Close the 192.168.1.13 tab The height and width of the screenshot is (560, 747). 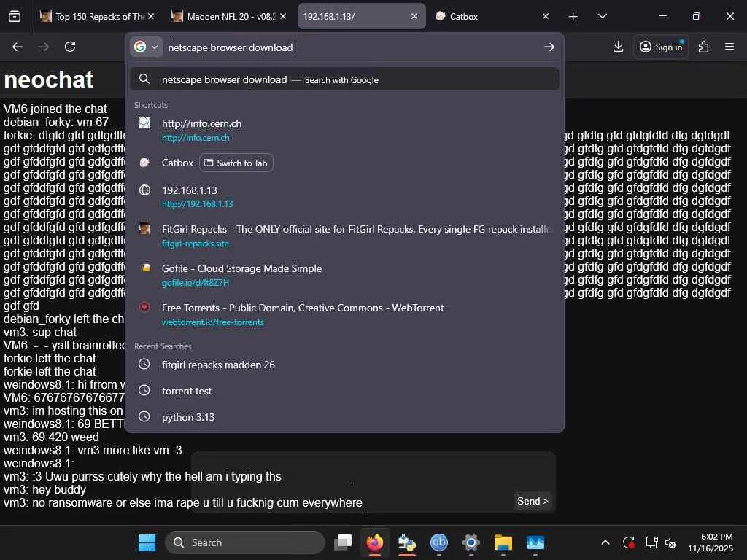[414, 16]
